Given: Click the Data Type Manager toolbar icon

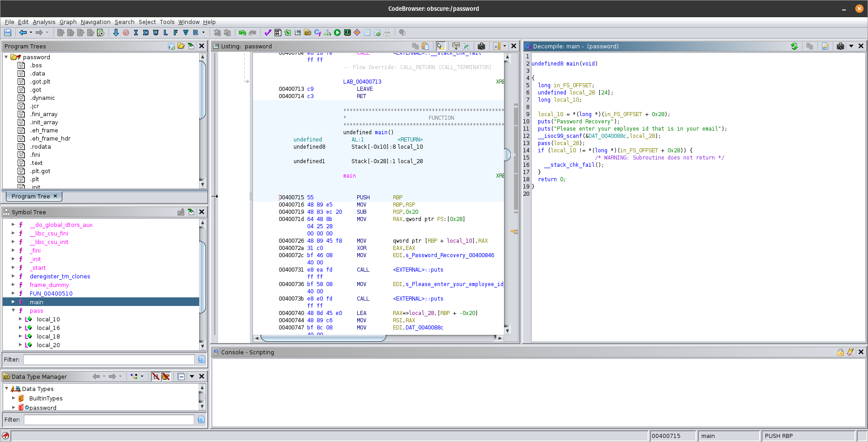Looking at the screenshot, I should click(308, 33).
